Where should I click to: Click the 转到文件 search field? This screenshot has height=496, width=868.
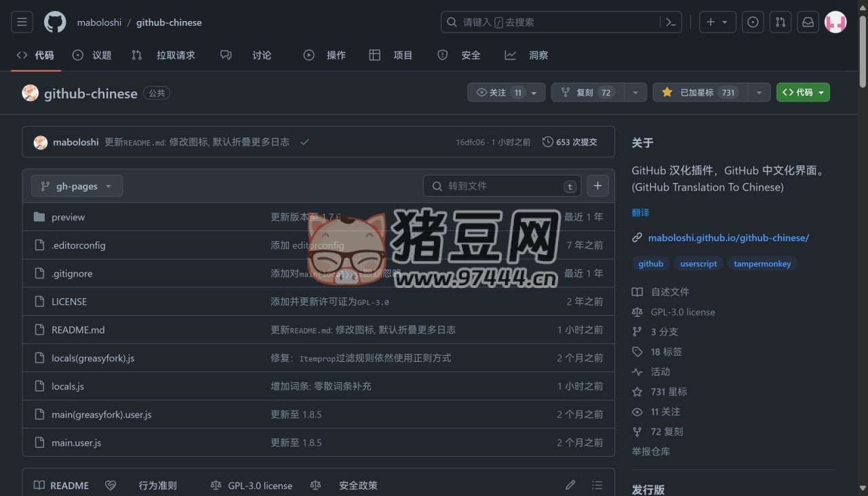click(x=502, y=186)
